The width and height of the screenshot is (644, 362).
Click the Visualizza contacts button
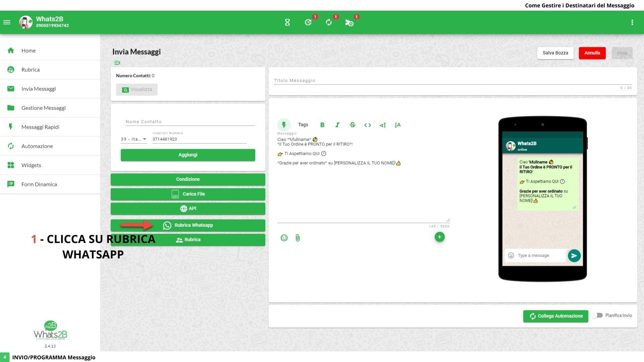pos(137,89)
